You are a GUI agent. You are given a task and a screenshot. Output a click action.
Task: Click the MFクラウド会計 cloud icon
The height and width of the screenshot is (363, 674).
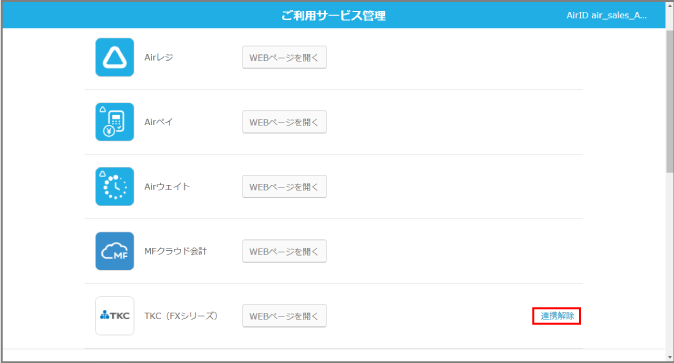[115, 251]
